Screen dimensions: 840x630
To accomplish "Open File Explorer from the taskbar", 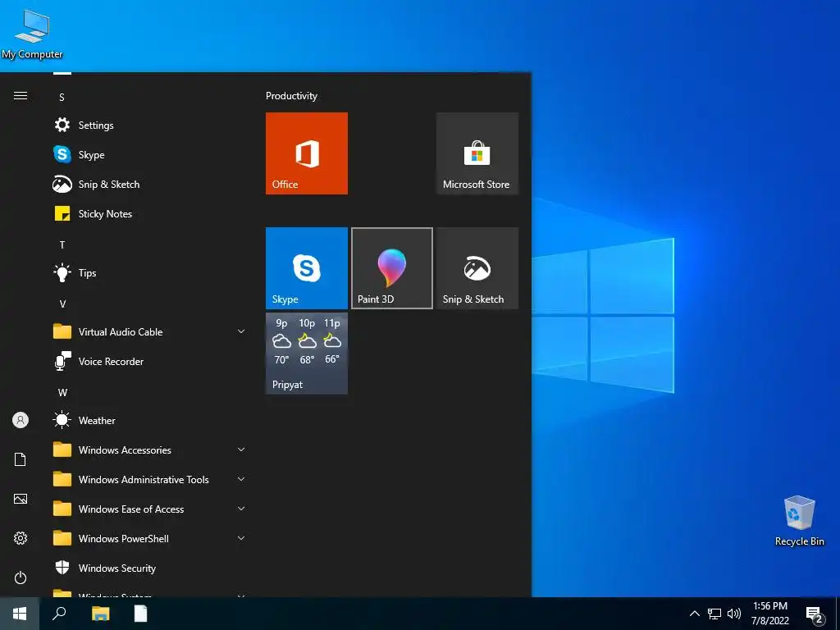I will tap(100, 614).
